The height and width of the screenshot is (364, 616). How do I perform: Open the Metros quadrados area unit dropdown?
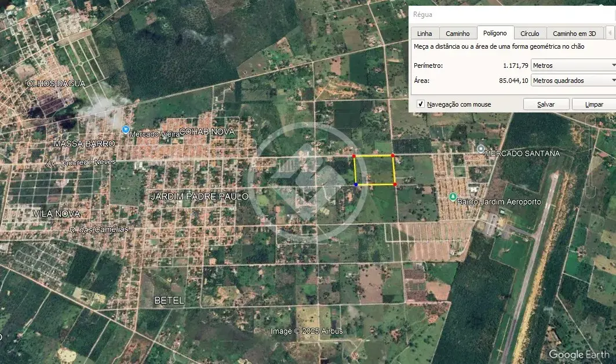(x=574, y=80)
